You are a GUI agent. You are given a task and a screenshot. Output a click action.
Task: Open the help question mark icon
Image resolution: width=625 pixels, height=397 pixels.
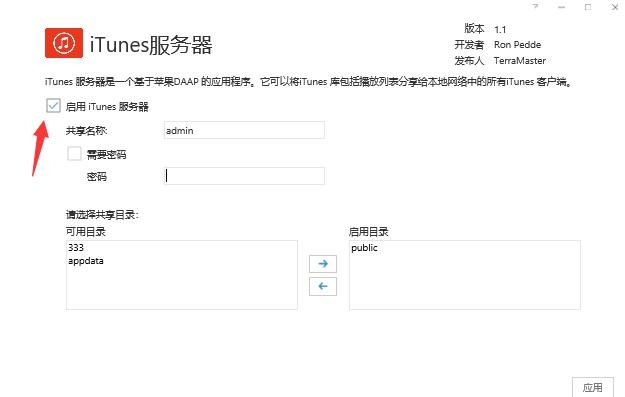pyautogui.click(x=536, y=7)
